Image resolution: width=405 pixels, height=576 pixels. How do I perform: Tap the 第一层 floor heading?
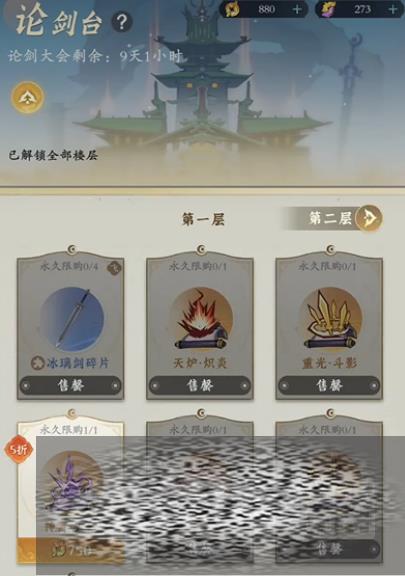[203, 220]
